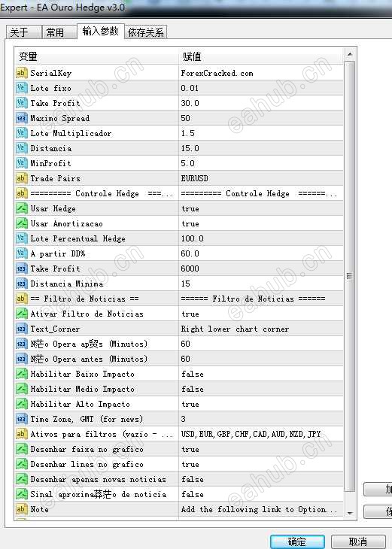
Task: Click the Ativos para filtros icon
Action: pyautogui.click(x=21, y=434)
